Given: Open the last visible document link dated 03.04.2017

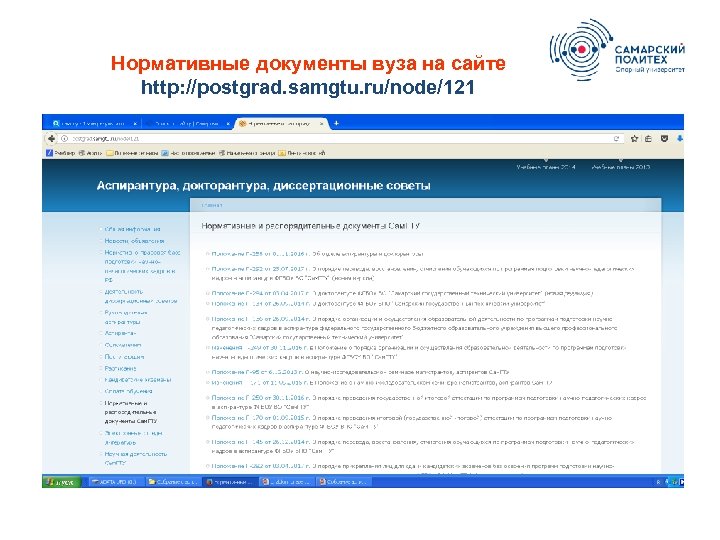Looking at the screenshot, I should pos(260,466).
